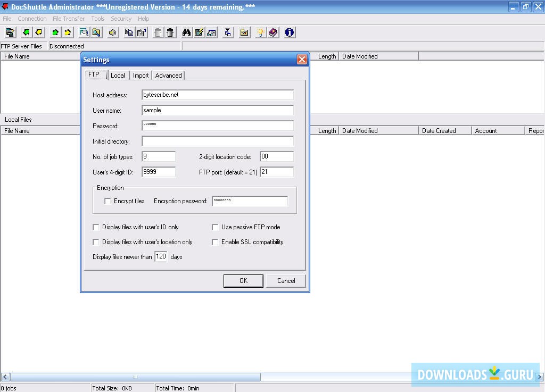Click the copy documents toolbar icon
The height and width of the screenshot is (392, 545).
[129, 32]
